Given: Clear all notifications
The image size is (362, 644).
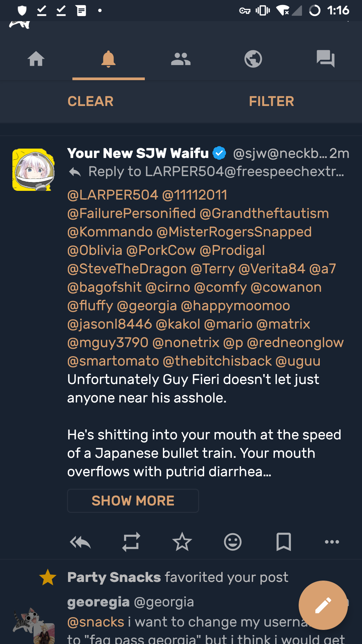Looking at the screenshot, I should click(x=90, y=101).
